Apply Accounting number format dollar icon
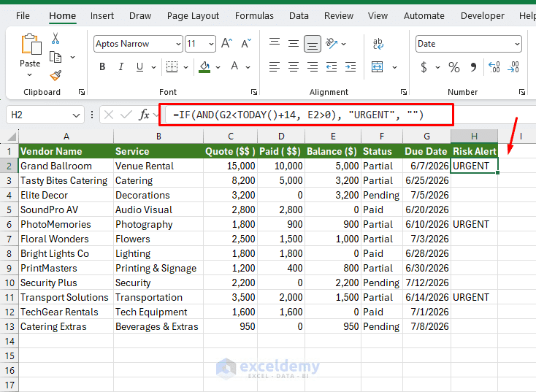536x392 pixels. tap(424, 67)
